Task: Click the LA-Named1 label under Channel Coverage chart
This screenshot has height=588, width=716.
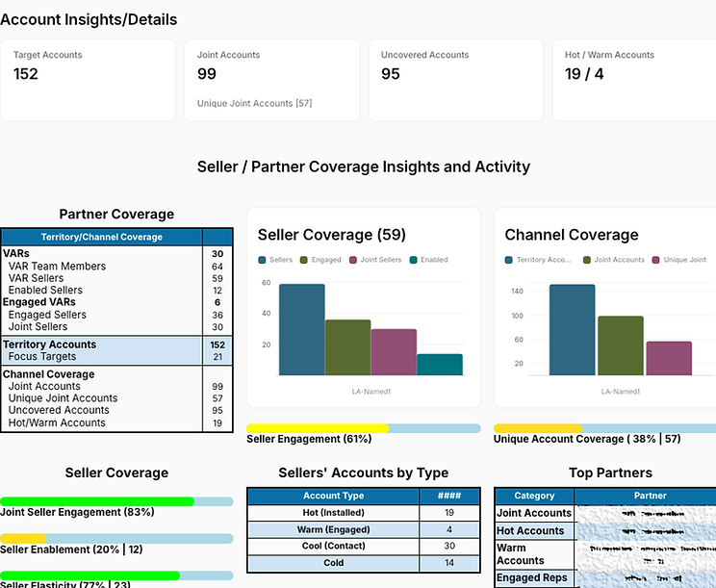Action: coord(621,392)
